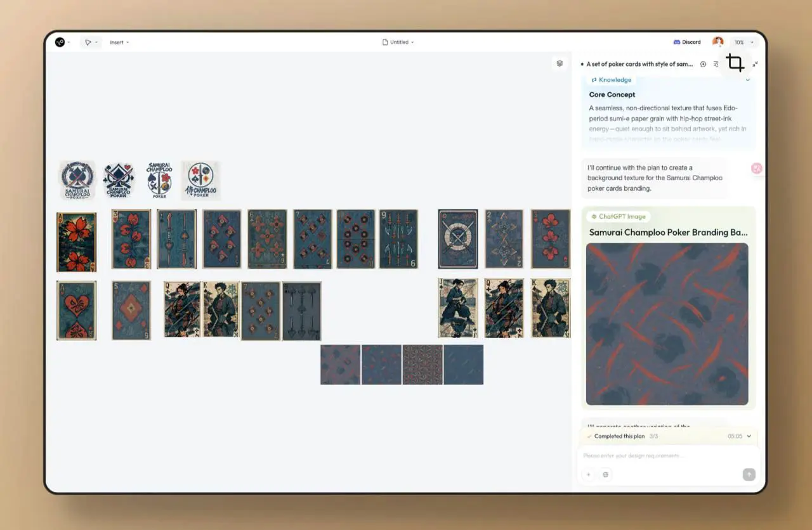Viewport: 812px width, 530px height.
Task: Open the Insert menu
Action: click(x=119, y=42)
